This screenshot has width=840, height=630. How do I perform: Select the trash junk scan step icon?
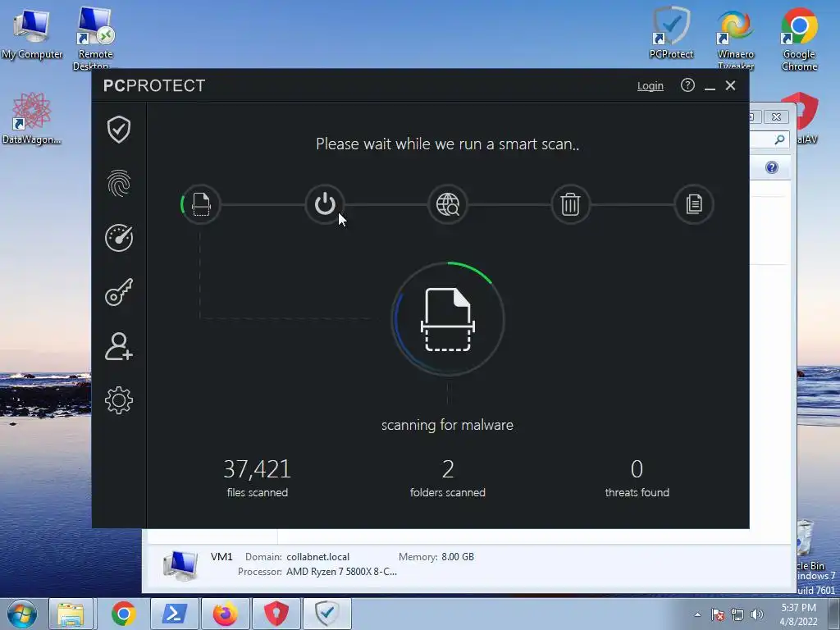[571, 204]
